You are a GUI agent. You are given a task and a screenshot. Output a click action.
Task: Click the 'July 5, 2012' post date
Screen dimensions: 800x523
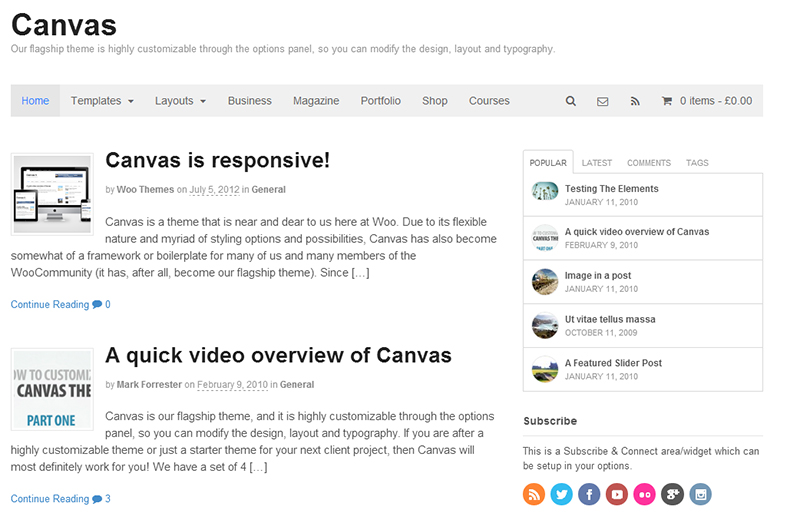pyautogui.click(x=214, y=190)
